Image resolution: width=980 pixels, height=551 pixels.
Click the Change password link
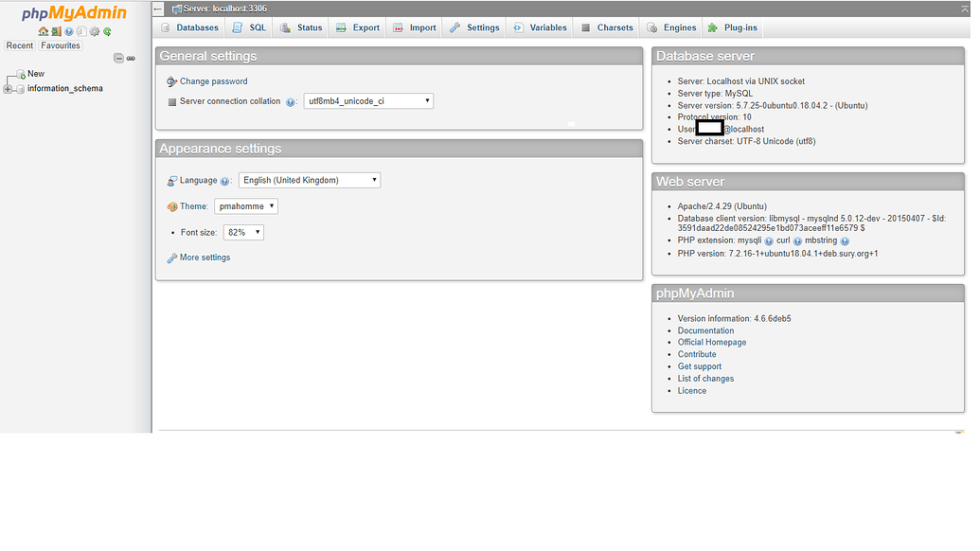[x=214, y=81]
